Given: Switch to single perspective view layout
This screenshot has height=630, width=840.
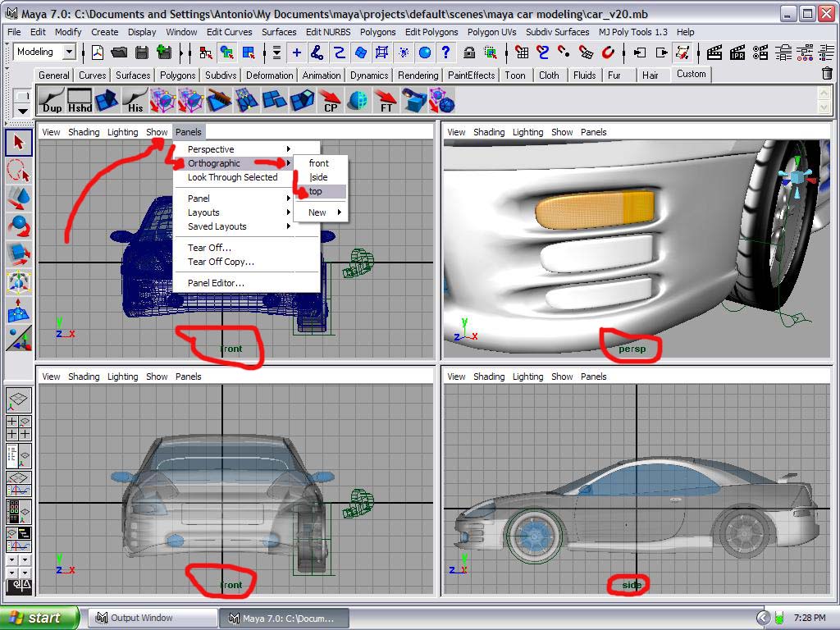Looking at the screenshot, I should click(19, 399).
